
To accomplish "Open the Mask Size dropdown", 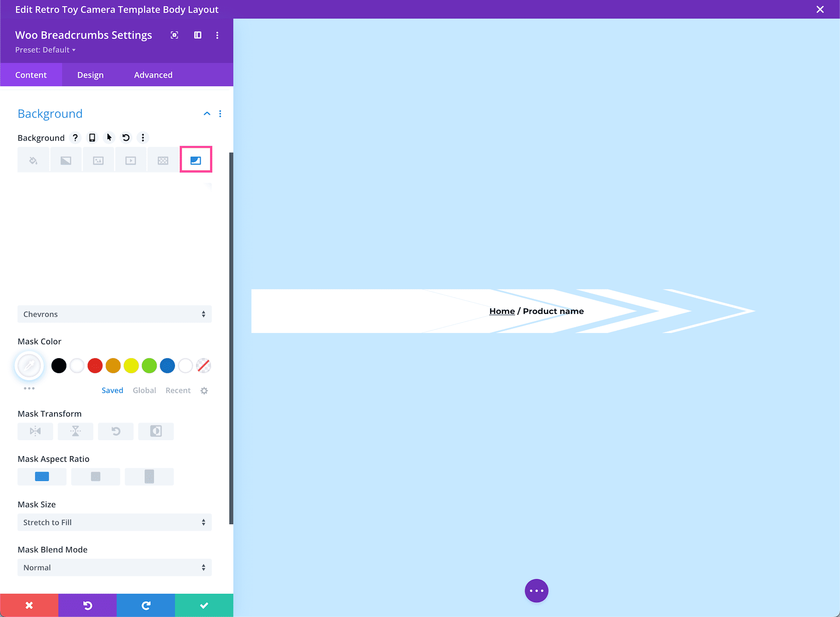I will point(114,522).
